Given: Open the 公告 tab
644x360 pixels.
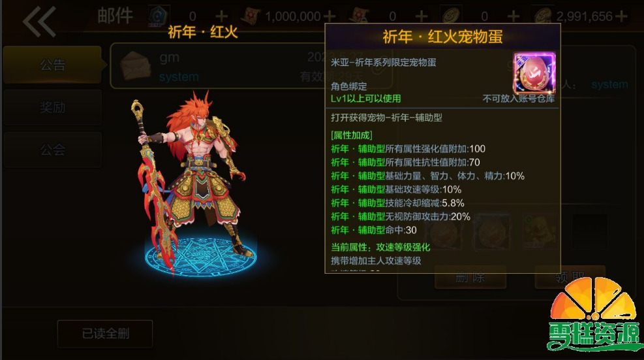Looking at the screenshot, I should point(53,65).
